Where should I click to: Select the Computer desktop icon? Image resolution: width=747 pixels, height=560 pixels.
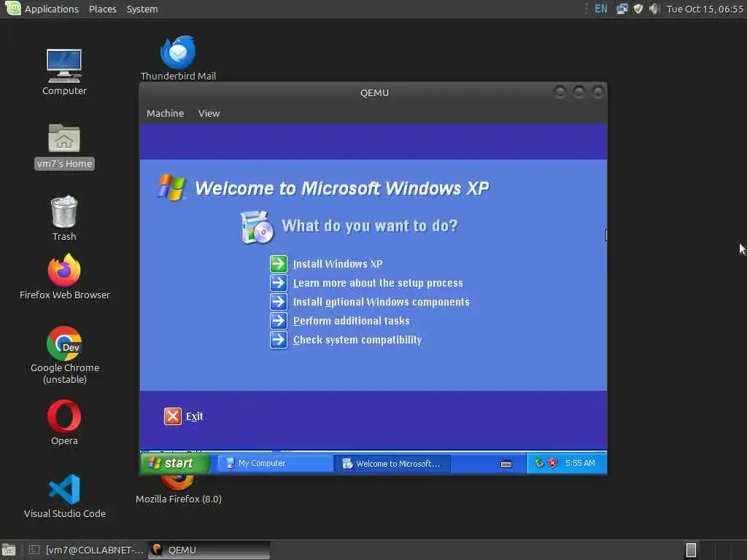[x=64, y=72]
